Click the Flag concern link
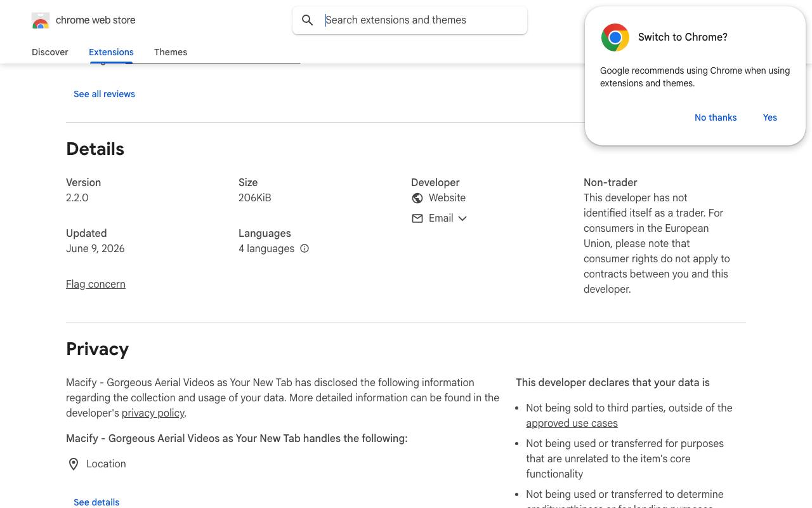The image size is (812, 508). tap(96, 284)
